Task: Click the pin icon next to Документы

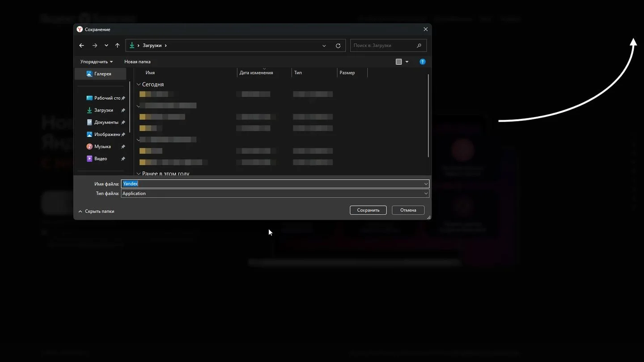Action: pos(123,122)
